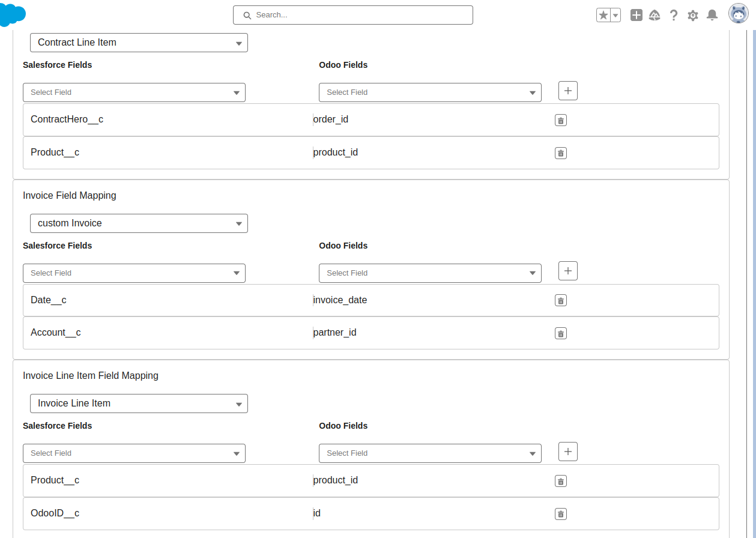Delete the ContractHero__c to order_id mapping
Screen dimensions: 756x538
coord(560,119)
